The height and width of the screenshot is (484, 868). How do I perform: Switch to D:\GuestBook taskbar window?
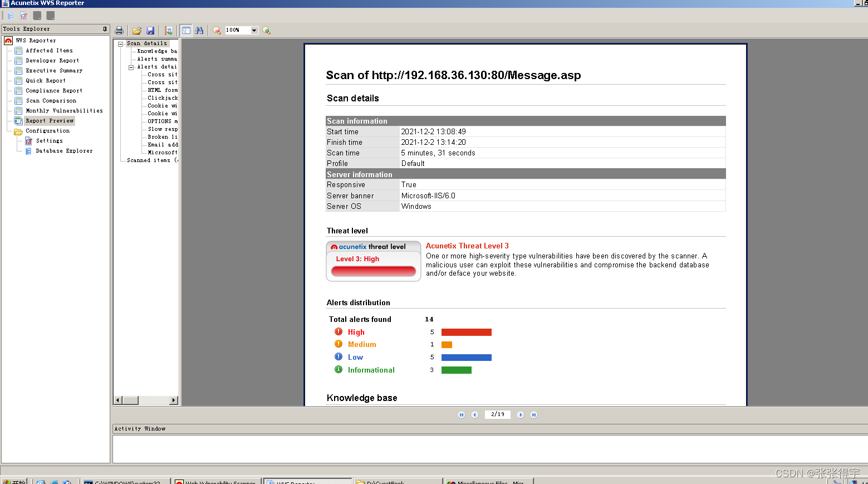(x=398, y=481)
